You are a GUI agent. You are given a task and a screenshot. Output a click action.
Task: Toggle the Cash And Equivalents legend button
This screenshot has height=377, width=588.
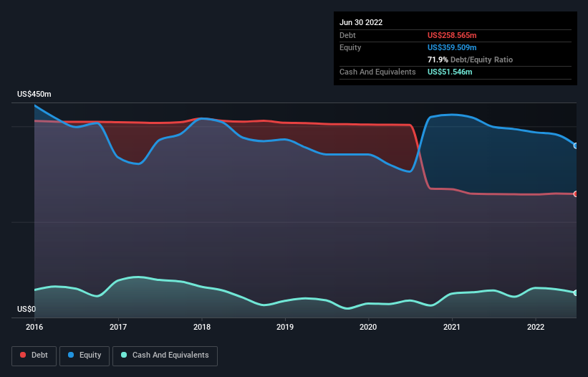coord(165,355)
